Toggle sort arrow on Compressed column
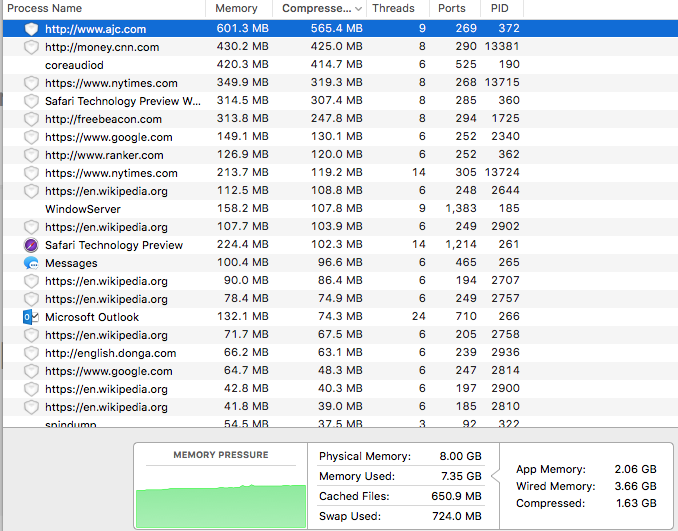Image resolution: width=678 pixels, height=531 pixels. click(x=358, y=9)
